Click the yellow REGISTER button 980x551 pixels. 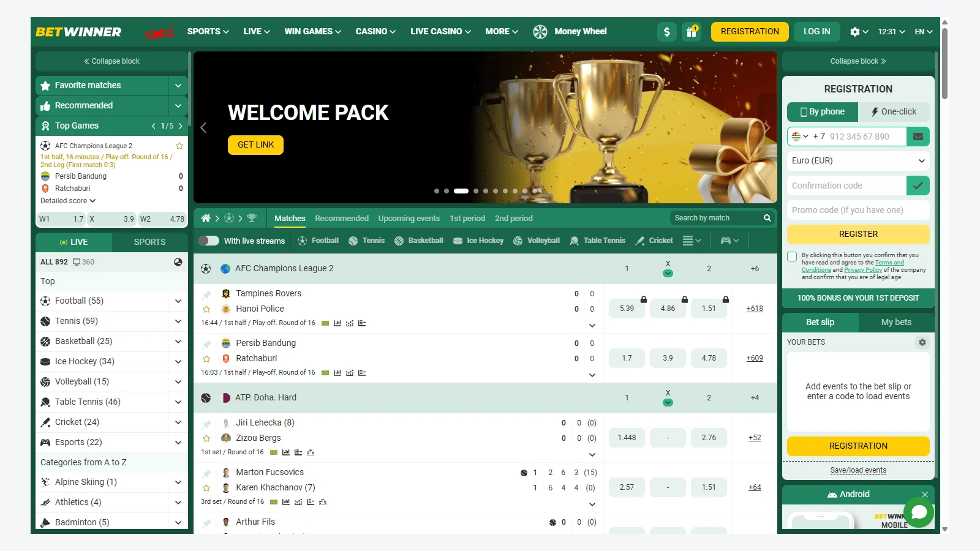click(x=858, y=234)
